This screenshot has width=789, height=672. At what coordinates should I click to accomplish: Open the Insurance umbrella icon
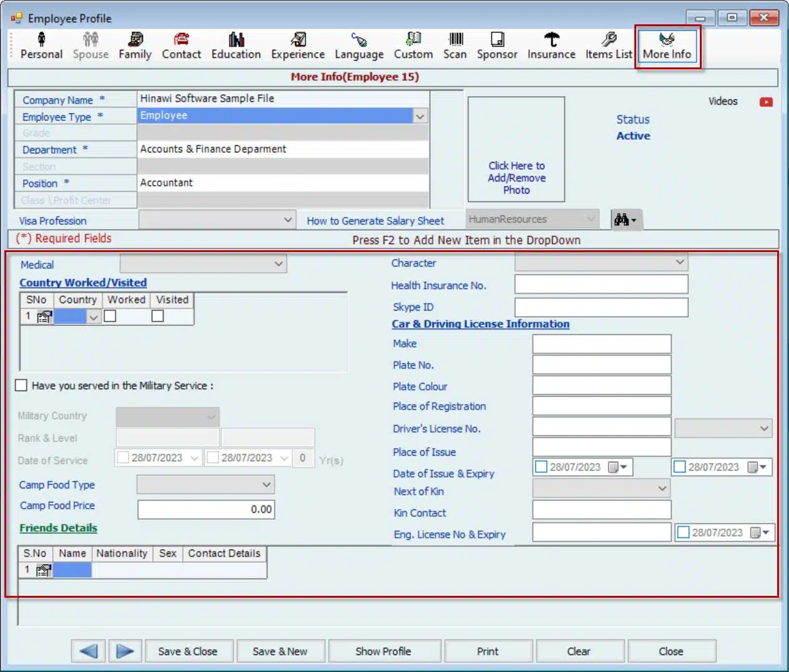pyautogui.click(x=551, y=40)
